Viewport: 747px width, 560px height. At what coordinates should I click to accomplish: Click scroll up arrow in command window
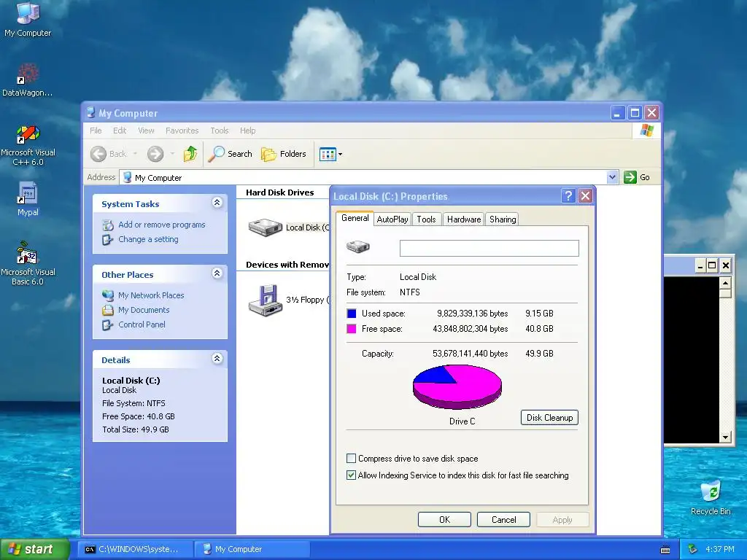coord(725,282)
